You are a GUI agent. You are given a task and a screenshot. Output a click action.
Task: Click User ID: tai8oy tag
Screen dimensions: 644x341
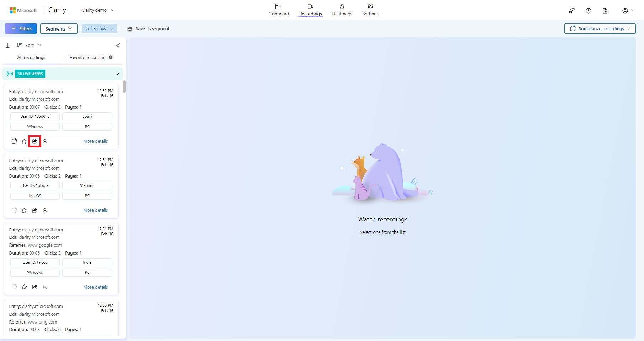pyautogui.click(x=35, y=262)
